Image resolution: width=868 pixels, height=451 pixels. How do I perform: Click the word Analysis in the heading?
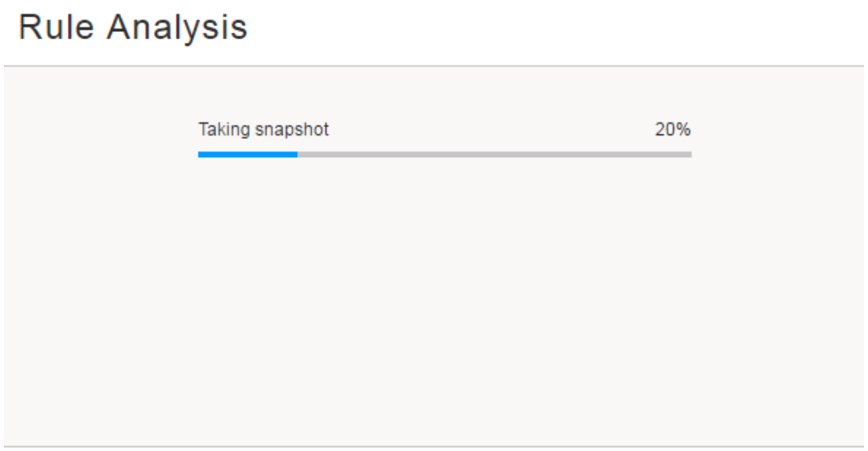177,28
